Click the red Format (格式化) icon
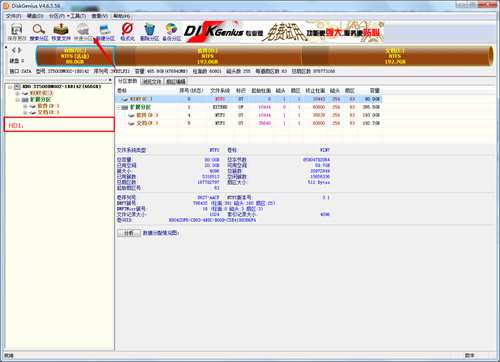 [127, 32]
